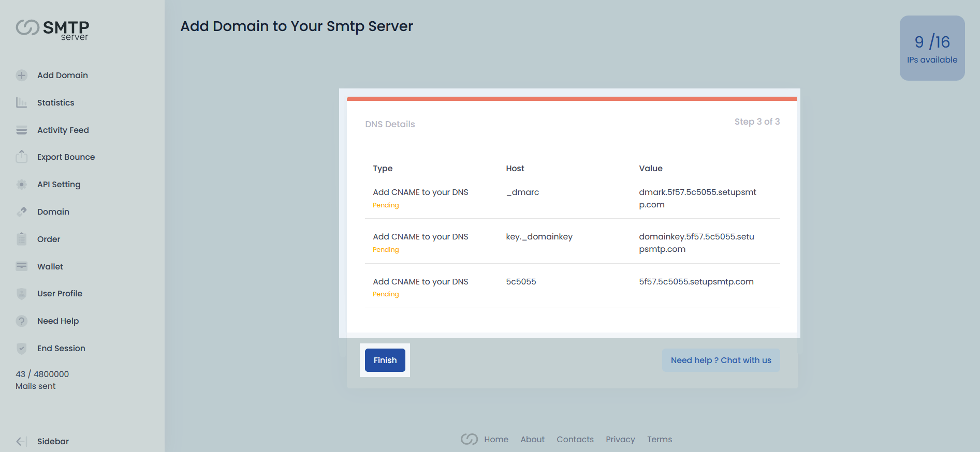The width and height of the screenshot is (980, 452).
Task: Click the Activity Feed list icon
Action: [x=21, y=130]
